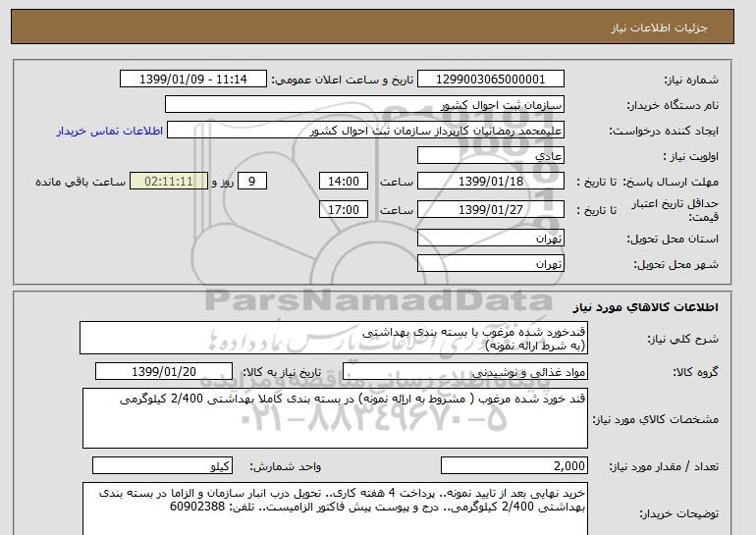Click the remaining days field showing 9
The image size is (756, 535).
pyautogui.click(x=251, y=182)
